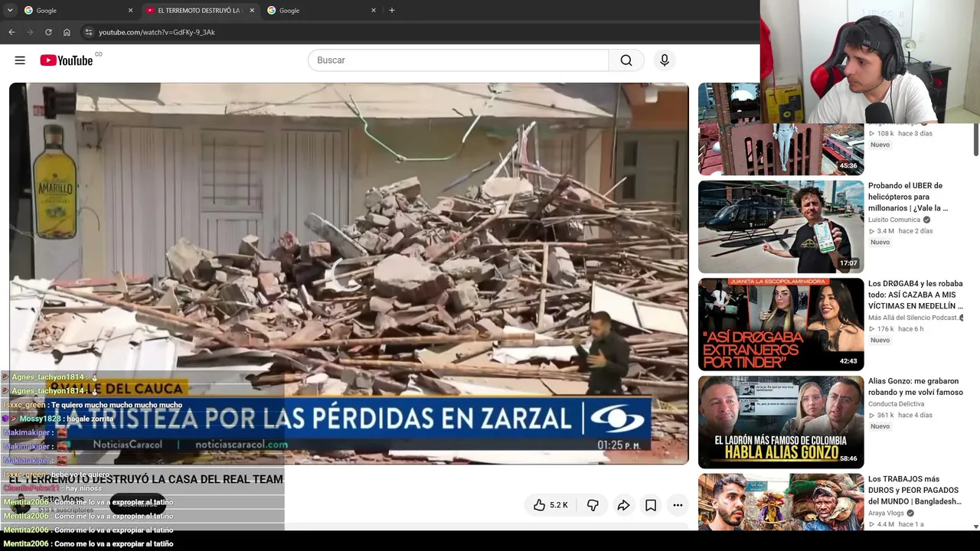Open the suggested video thumbnail with 45:36 duration
The image size is (980, 551).
click(x=781, y=129)
